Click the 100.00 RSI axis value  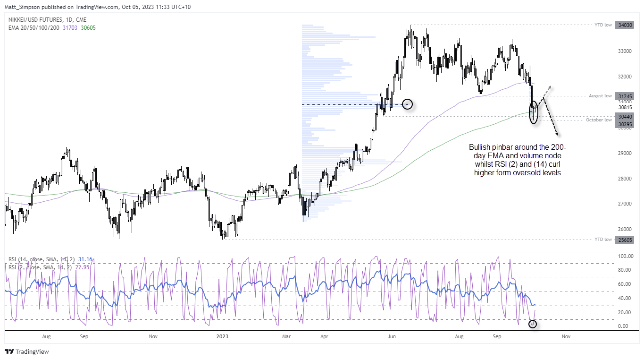point(626,256)
